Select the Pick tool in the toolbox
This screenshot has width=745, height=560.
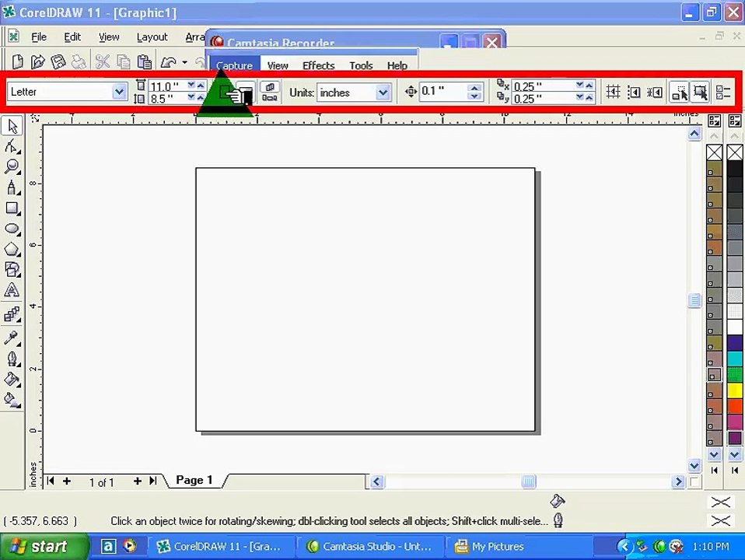(x=12, y=126)
